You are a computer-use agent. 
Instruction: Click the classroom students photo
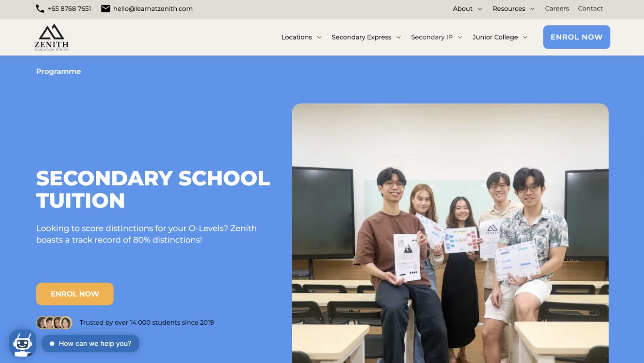[x=450, y=233]
